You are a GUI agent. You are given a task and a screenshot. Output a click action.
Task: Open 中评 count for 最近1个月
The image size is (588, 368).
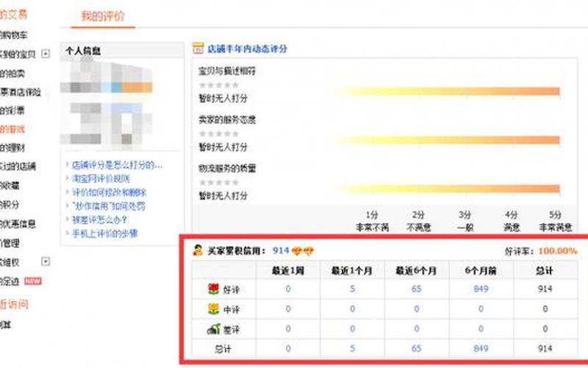point(352,308)
